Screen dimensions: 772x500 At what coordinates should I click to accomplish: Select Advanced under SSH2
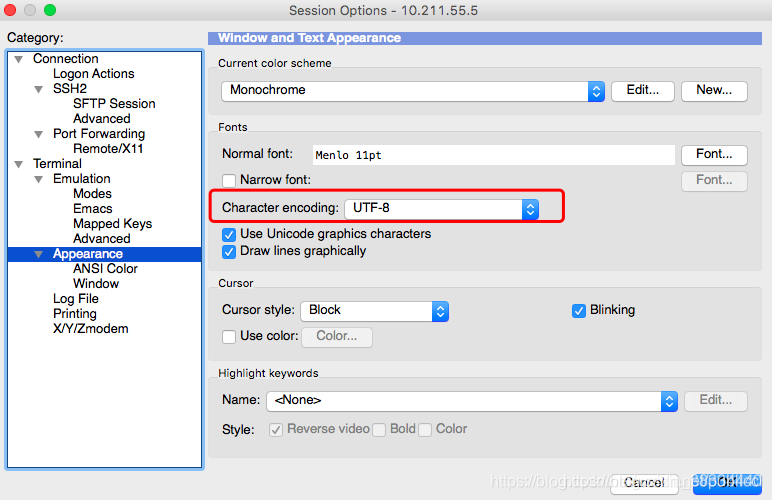tap(102, 119)
